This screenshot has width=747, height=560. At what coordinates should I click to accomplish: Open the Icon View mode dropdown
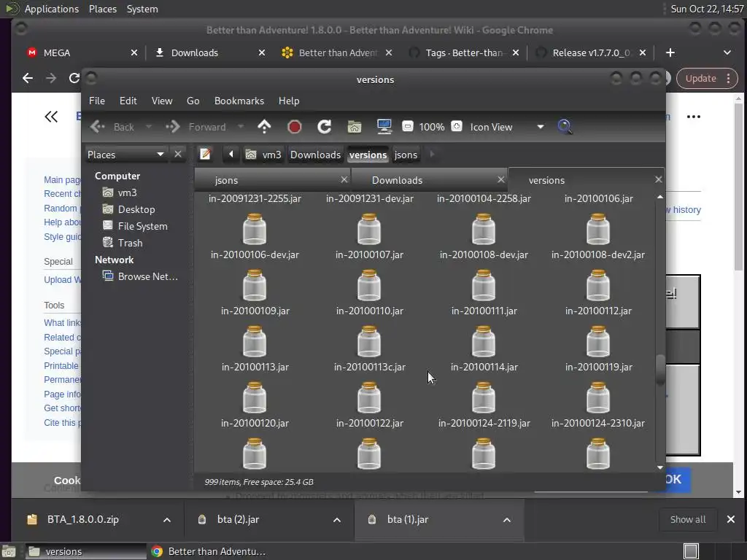click(507, 127)
